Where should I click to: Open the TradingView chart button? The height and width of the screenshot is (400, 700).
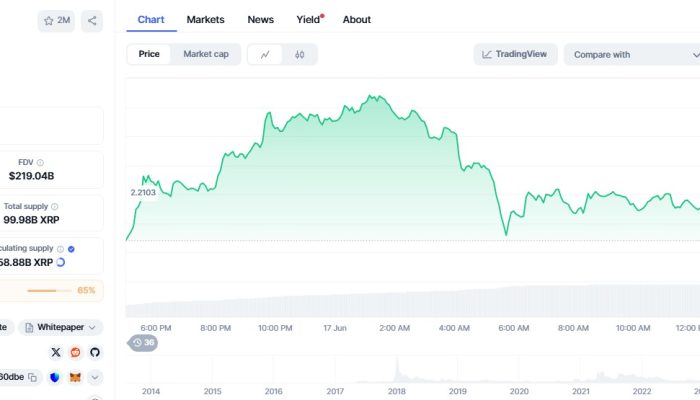pyautogui.click(x=515, y=54)
